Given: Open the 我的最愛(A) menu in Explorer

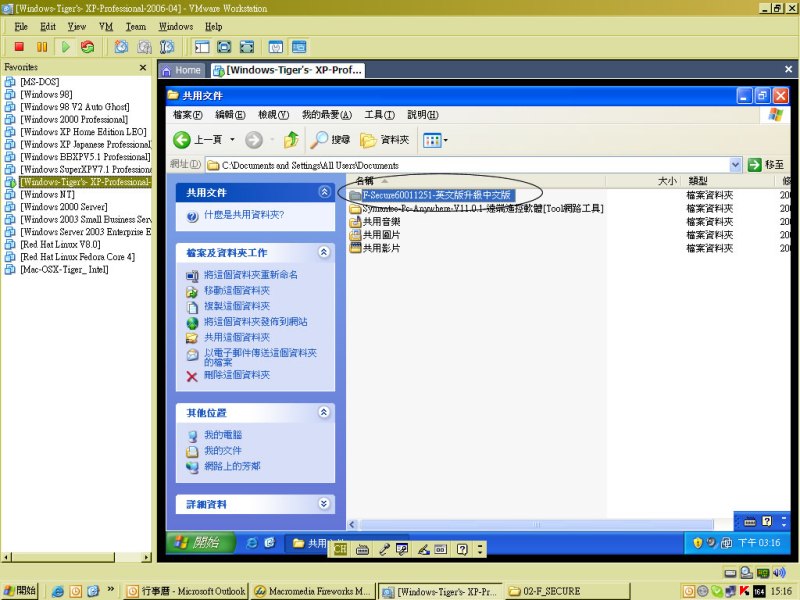Looking at the screenshot, I should (327, 115).
